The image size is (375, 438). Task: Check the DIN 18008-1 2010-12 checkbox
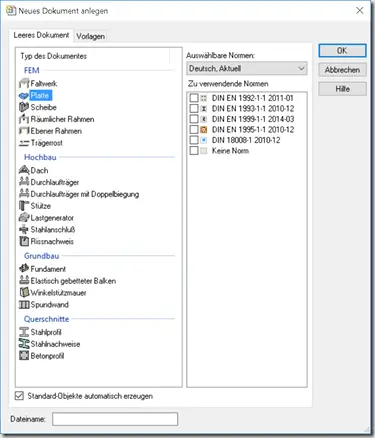click(x=194, y=140)
